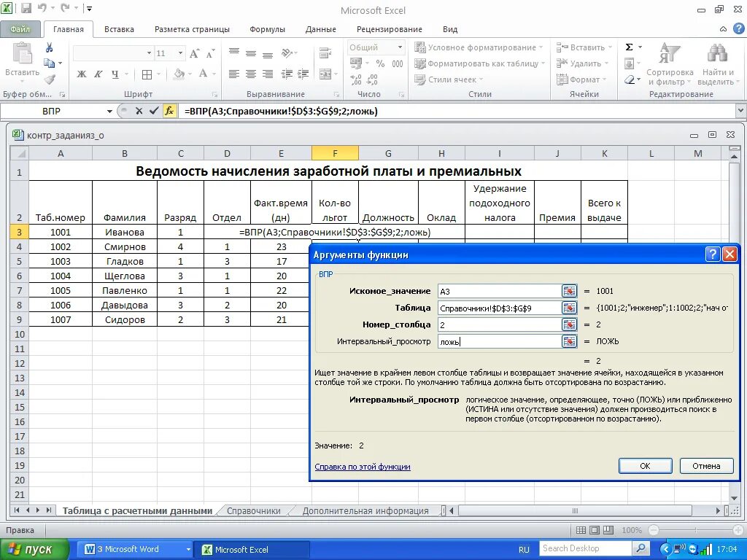Expand the Формат cells dropdown
The image size is (747, 560).
604,79
